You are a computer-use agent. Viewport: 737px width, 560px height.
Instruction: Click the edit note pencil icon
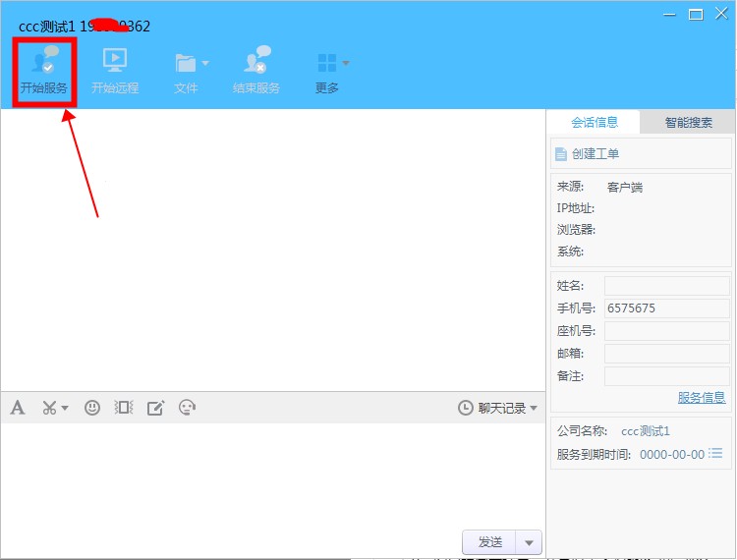[x=155, y=408]
